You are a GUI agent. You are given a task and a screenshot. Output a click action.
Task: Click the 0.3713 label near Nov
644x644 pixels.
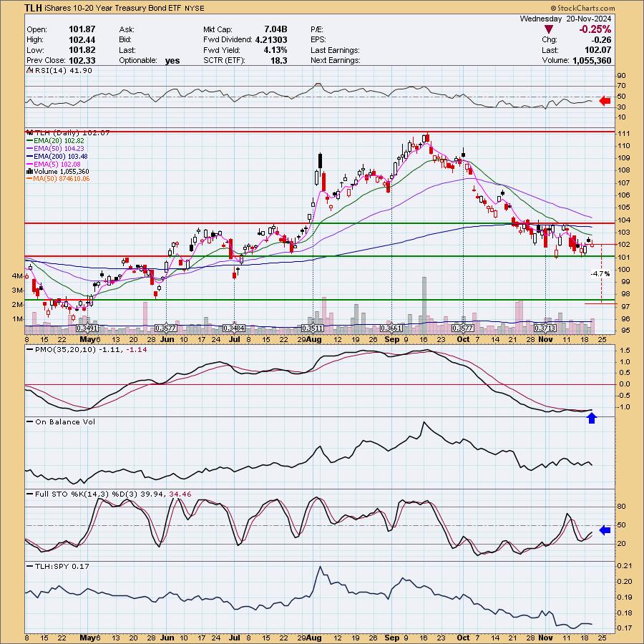(545, 328)
